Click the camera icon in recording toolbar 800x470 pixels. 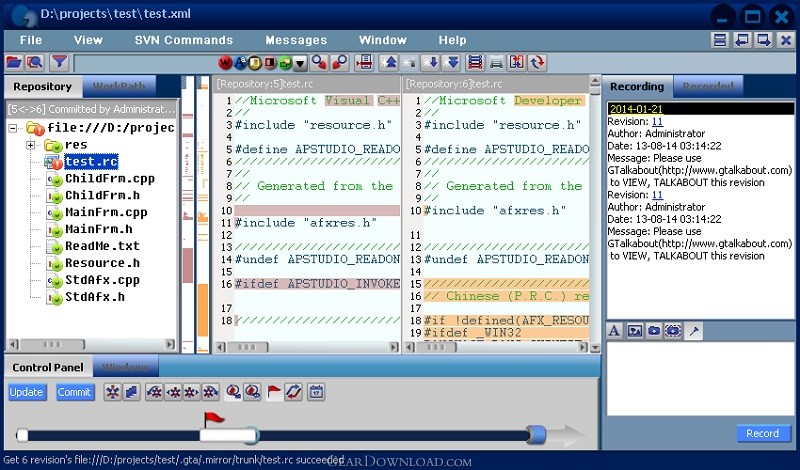click(653, 330)
